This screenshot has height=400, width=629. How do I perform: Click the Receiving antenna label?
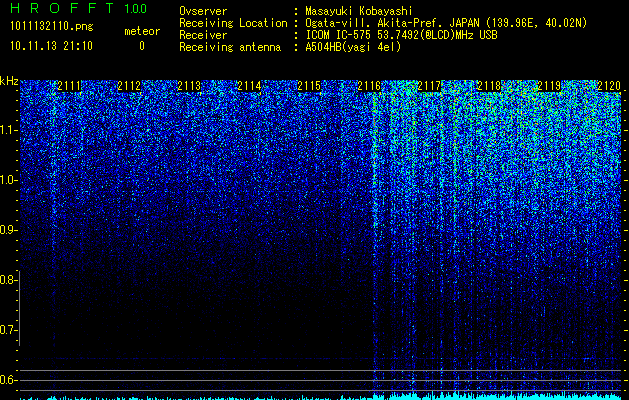(230, 47)
